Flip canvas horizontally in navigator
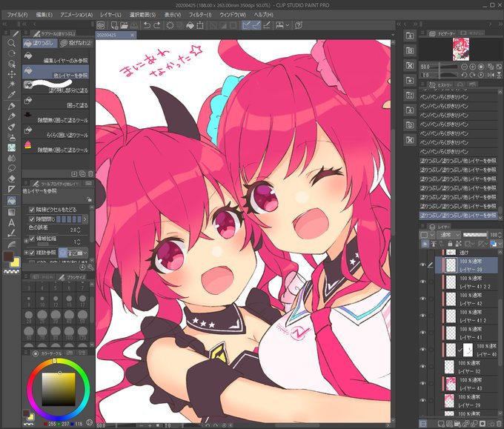Image resolution: width=504 pixels, height=429 pixels. [x=491, y=75]
